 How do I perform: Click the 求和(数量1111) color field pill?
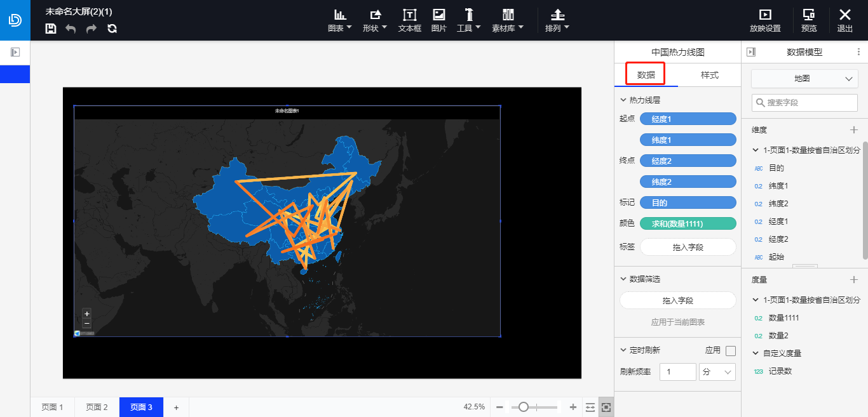pyautogui.click(x=688, y=223)
